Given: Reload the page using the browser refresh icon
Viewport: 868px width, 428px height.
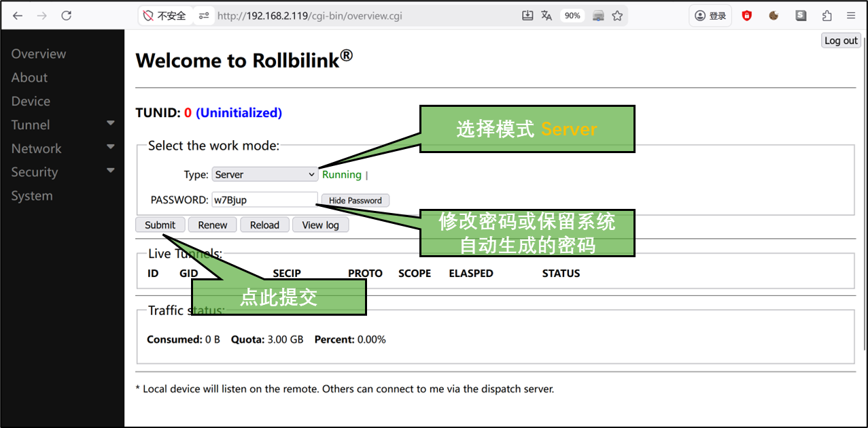Looking at the screenshot, I should [x=66, y=16].
